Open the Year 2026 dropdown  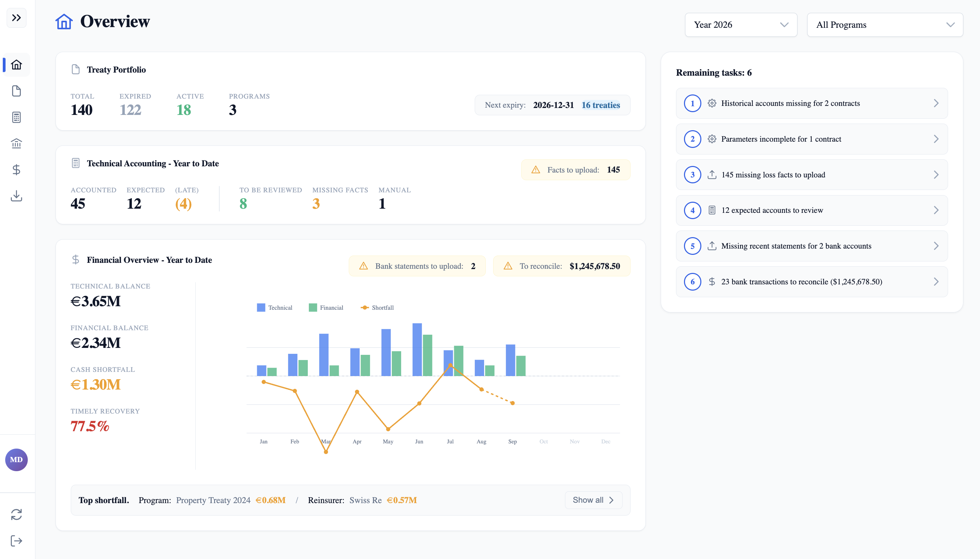pos(741,25)
